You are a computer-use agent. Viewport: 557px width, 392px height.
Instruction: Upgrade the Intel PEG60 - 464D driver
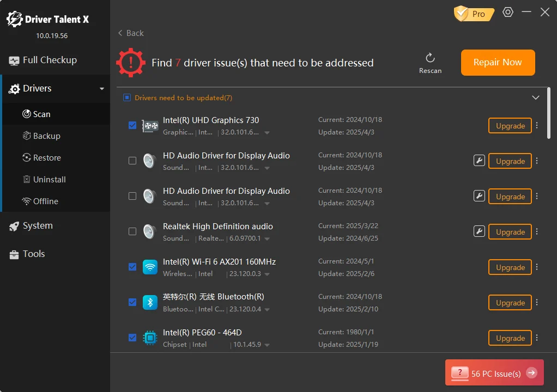[x=510, y=338]
